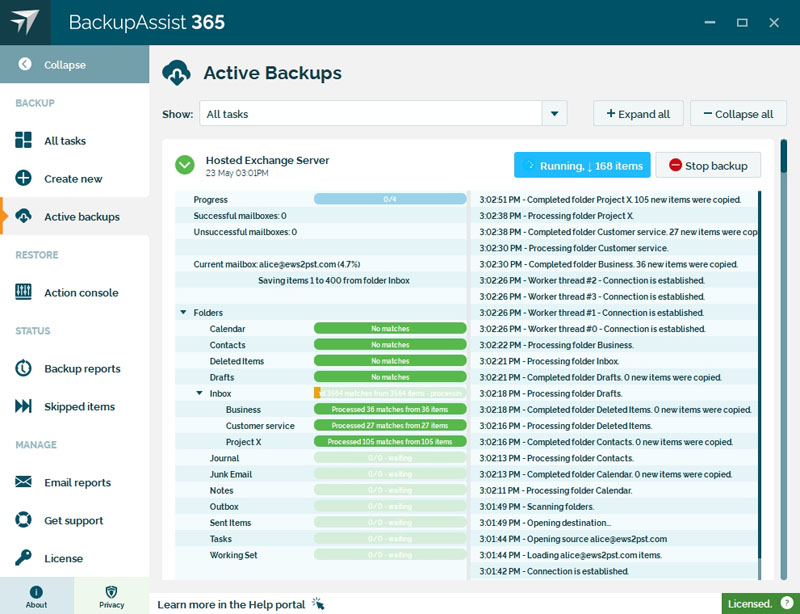Click the BackupAssist paper plane logo
Image resolution: width=800 pixels, height=614 pixels.
click(24, 22)
